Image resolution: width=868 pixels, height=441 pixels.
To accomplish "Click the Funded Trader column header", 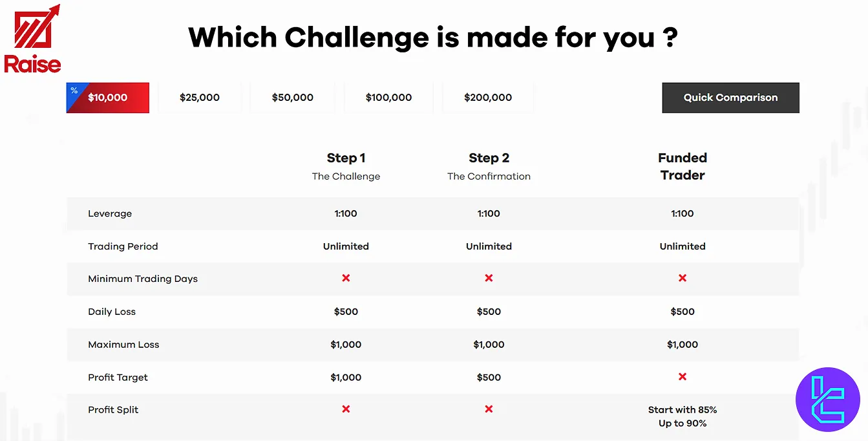I will pyautogui.click(x=683, y=166).
